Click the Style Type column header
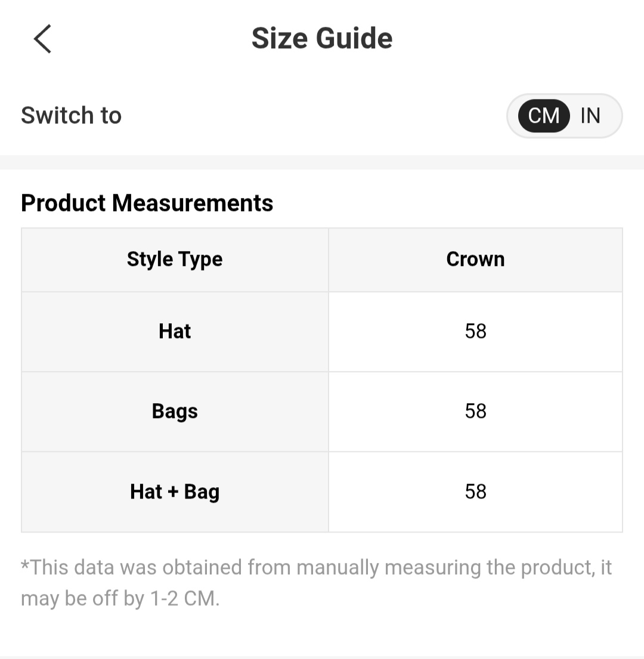Screen dimensions: 644x659 click(x=175, y=259)
